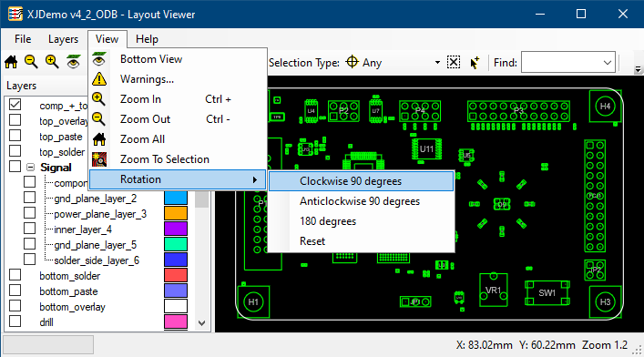Click the bottom_overlay white swatch
644x357 pixels.
176,306
